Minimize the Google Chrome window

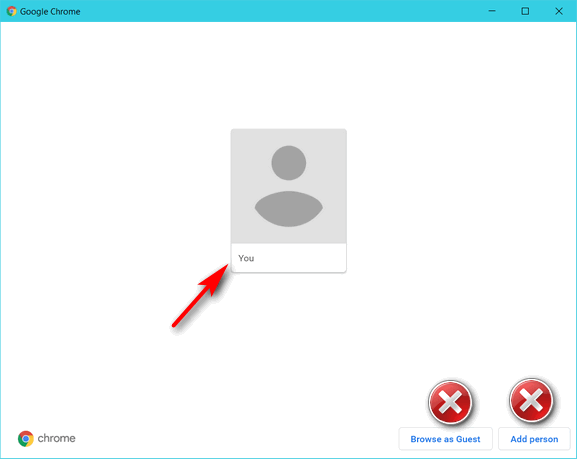[492, 11]
